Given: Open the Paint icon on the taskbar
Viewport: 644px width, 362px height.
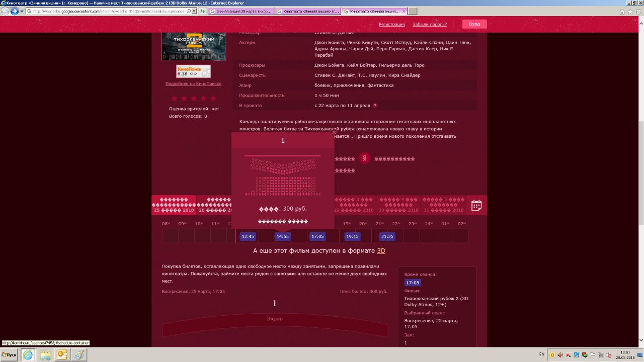Looking at the screenshot, I should point(79,354).
